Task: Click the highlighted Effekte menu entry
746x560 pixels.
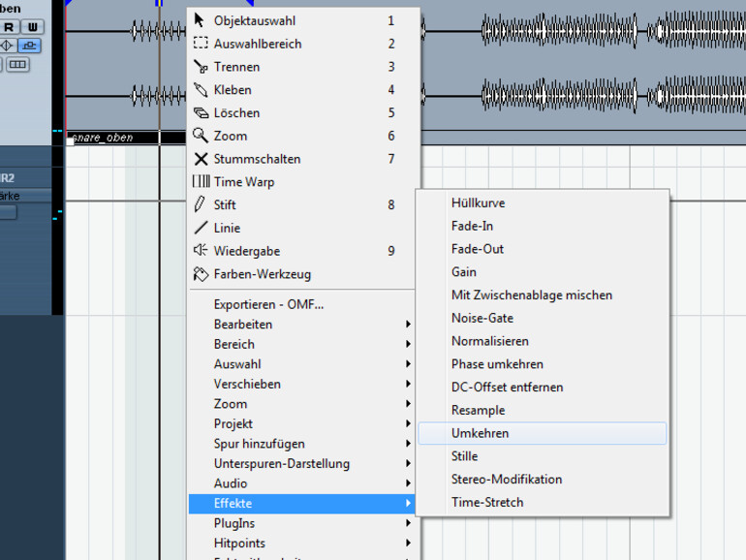Action: pos(302,504)
